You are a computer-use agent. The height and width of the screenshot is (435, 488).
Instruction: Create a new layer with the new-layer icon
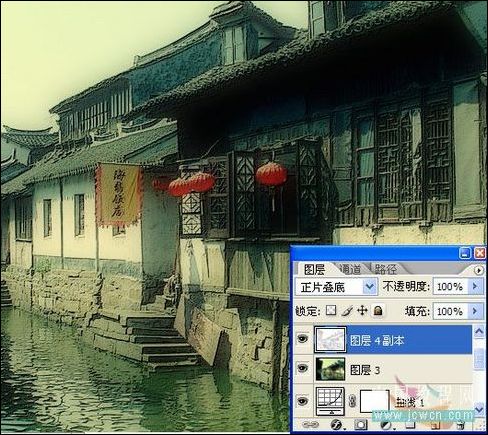pyautogui.click(x=436, y=425)
